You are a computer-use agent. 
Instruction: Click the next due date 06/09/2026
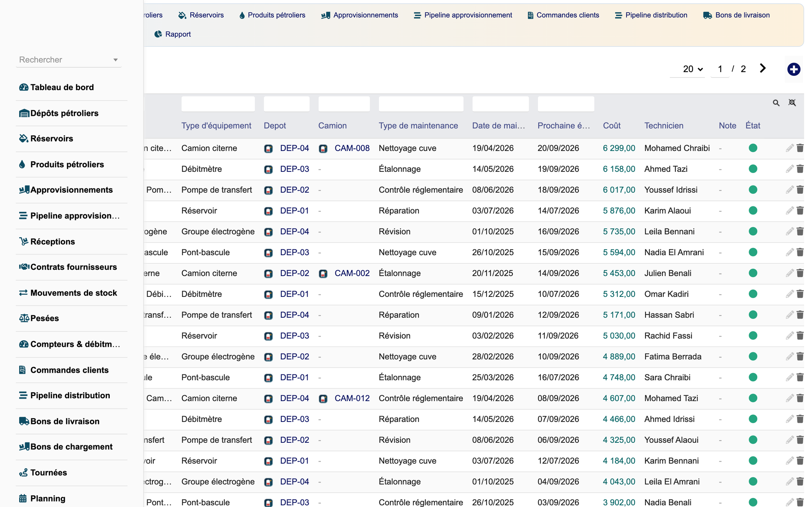tap(558, 440)
